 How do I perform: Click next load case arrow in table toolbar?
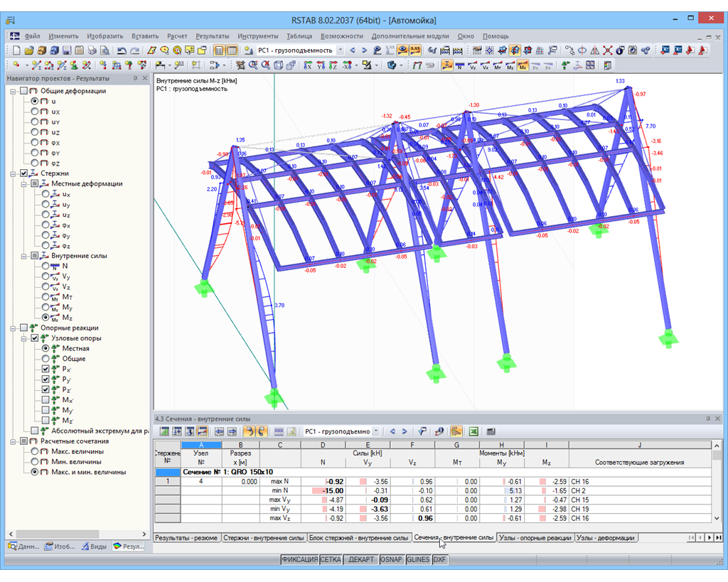click(x=405, y=431)
